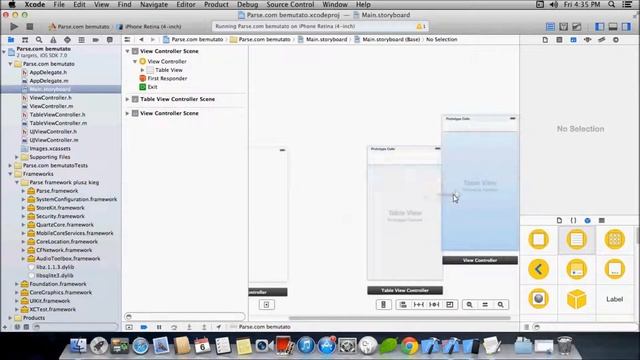Expand the Table View outline item
The width and height of the screenshot is (640, 360).
(142, 70)
